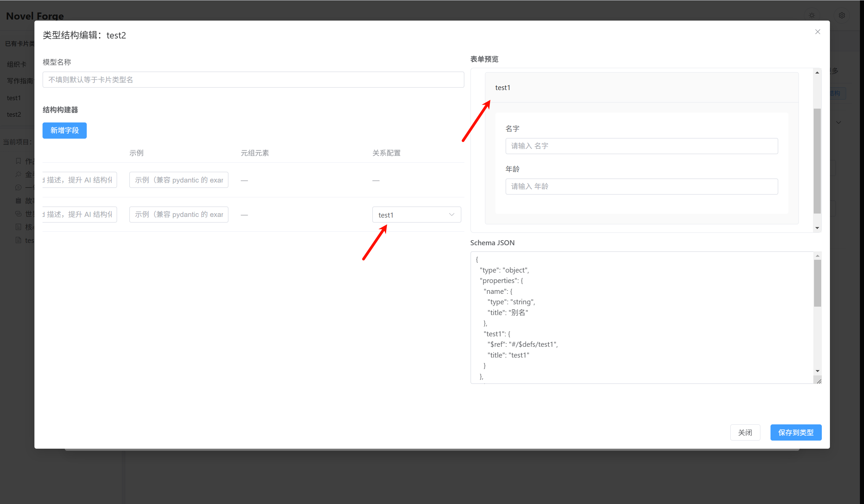Open the settings gear icon

point(841,16)
